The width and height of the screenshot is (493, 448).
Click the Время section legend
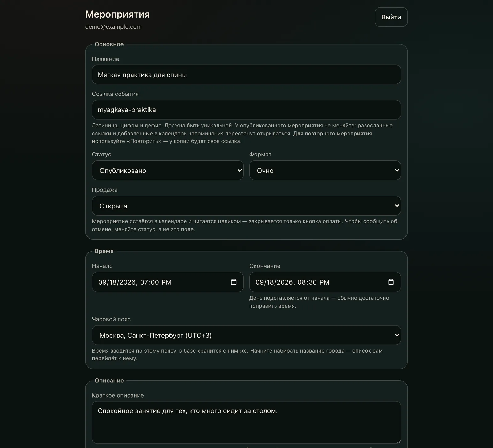click(x=104, y=251)
